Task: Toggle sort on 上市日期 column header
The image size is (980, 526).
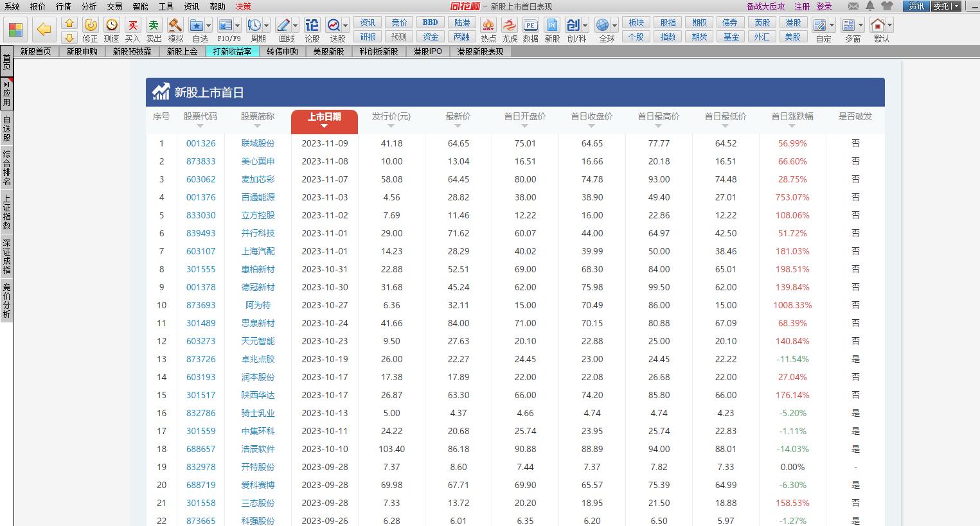Action: (x=324, y=118)
